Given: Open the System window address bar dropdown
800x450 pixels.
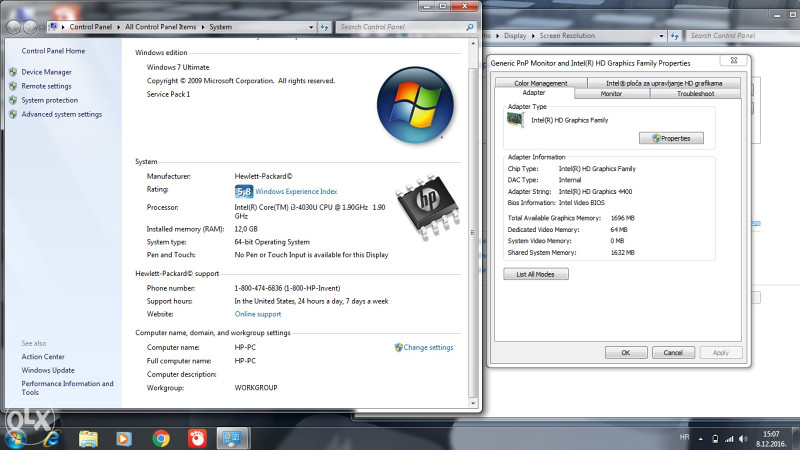Looking at the screenshot, I should [311, 27].
